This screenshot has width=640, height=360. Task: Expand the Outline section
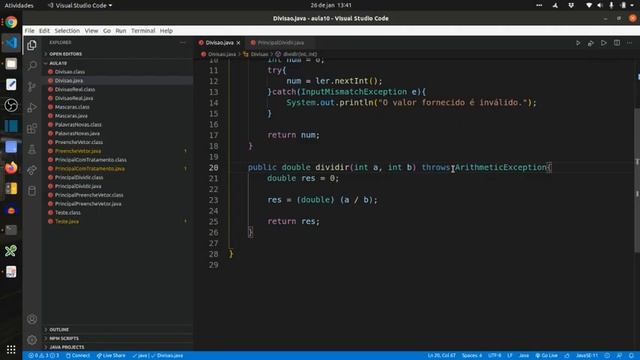pos(59,330)
